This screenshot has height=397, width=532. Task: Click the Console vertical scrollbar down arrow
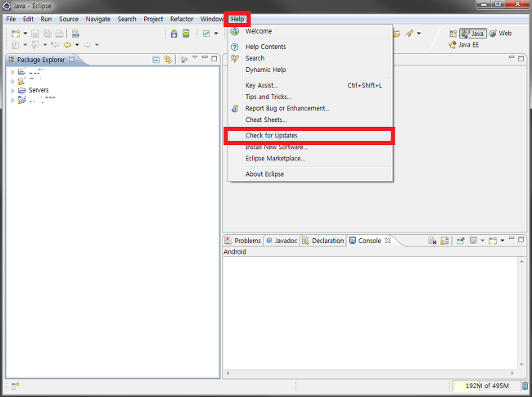point(521,365)
